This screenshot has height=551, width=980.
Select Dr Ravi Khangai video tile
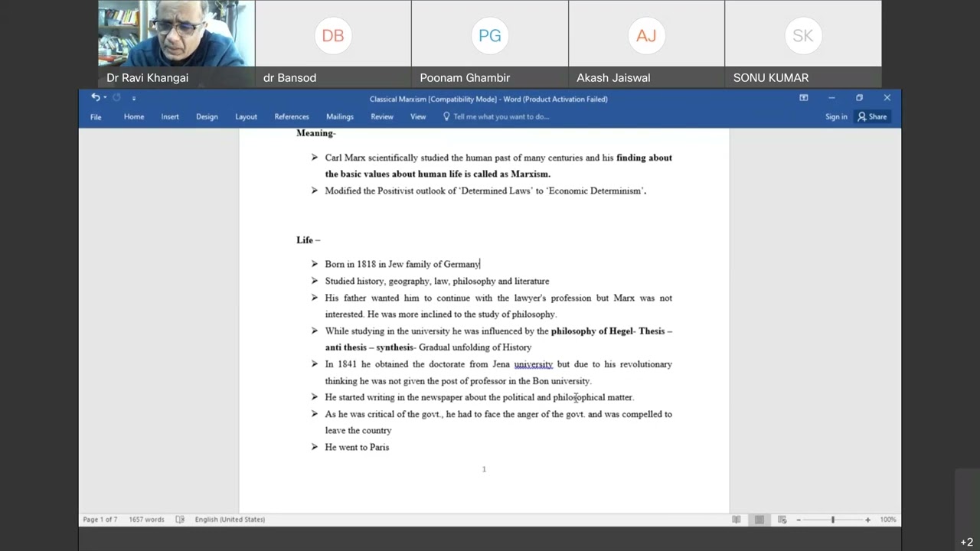coord(177,44)
